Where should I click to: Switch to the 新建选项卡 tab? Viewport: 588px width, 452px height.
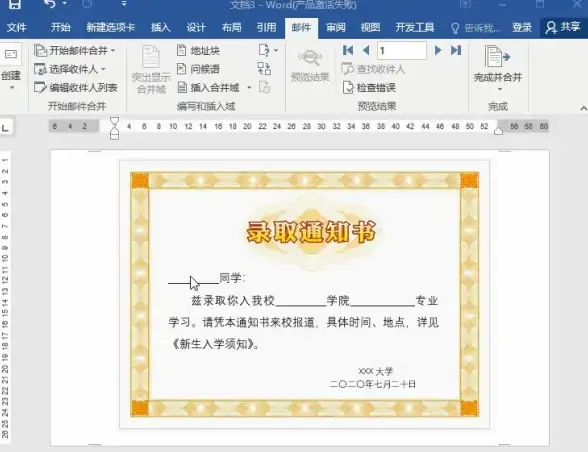(x=111, y=27)
